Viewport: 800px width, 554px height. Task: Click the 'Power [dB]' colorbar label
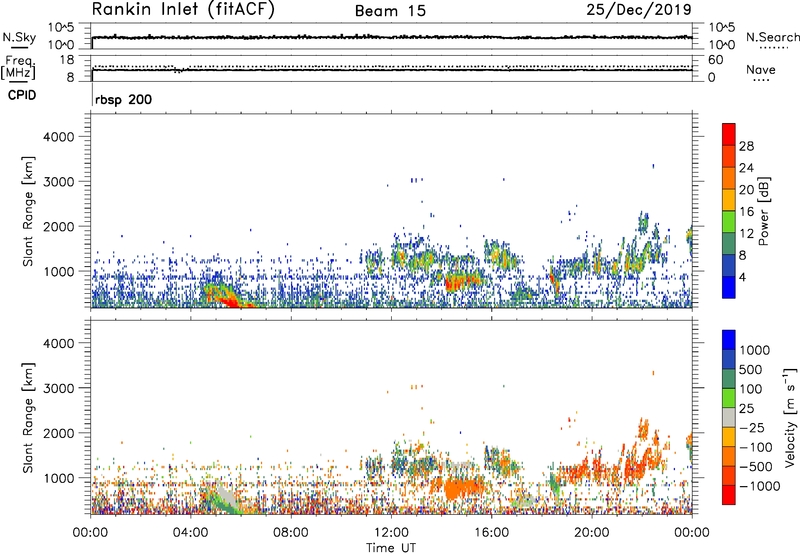(x=763, y=211)
